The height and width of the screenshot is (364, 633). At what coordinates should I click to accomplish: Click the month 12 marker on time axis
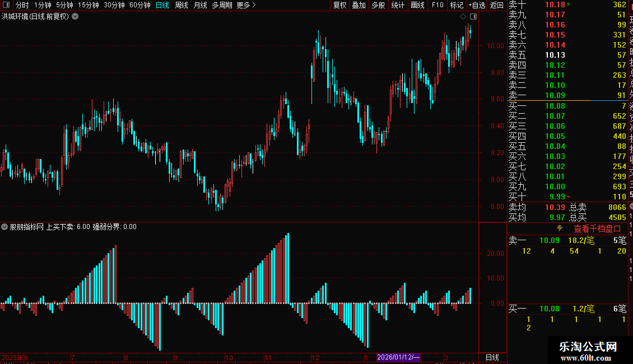[x=315, y=357]
